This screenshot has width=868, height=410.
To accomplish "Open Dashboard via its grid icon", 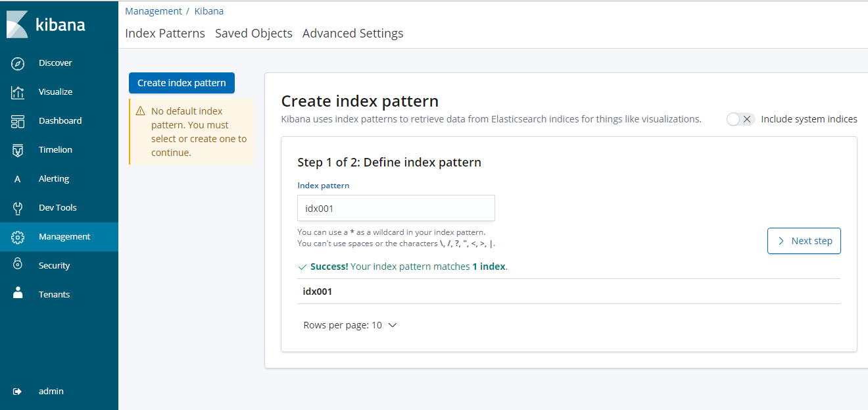I will [18, 121].
